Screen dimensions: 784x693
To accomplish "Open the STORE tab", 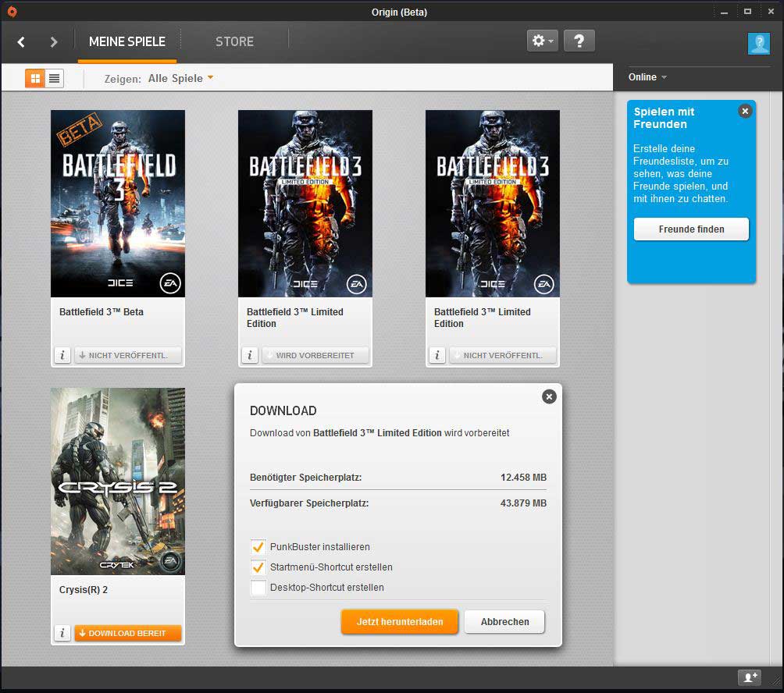I will (x=234, y=42).
